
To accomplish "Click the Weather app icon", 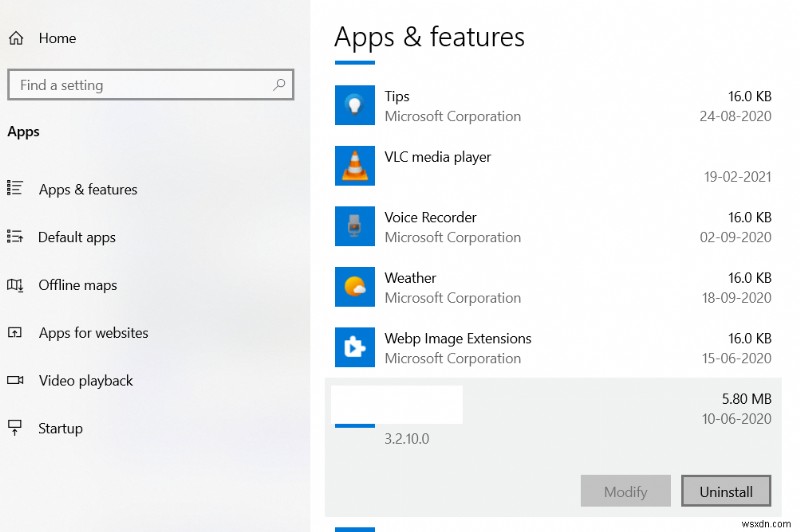I will pyautogui.click(x=355, y=287).
